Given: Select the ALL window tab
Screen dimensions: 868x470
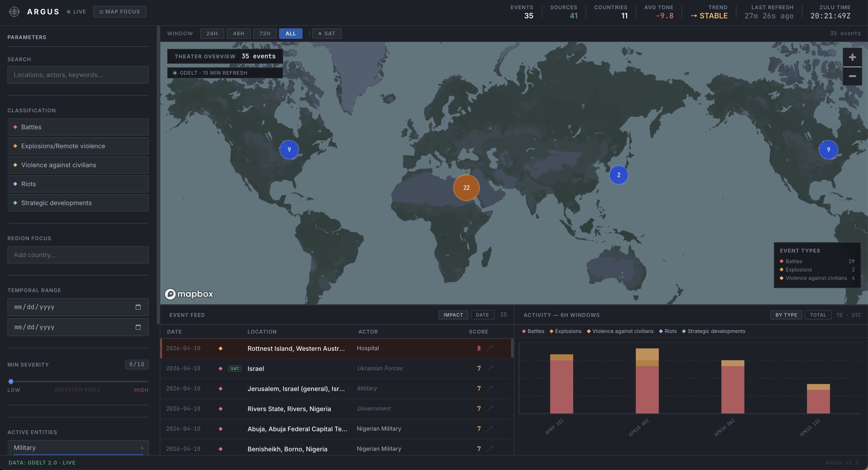Looking at the screenshot, I should point(291,34).
